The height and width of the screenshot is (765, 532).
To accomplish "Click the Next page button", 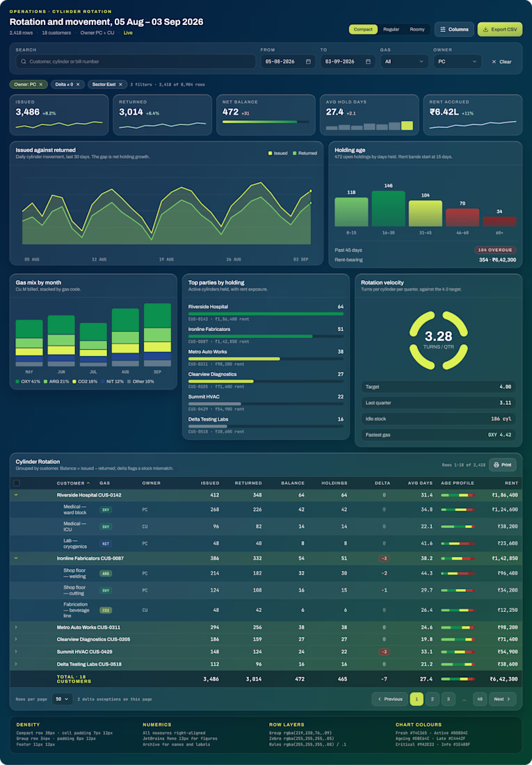I will (x=502, y=699).
